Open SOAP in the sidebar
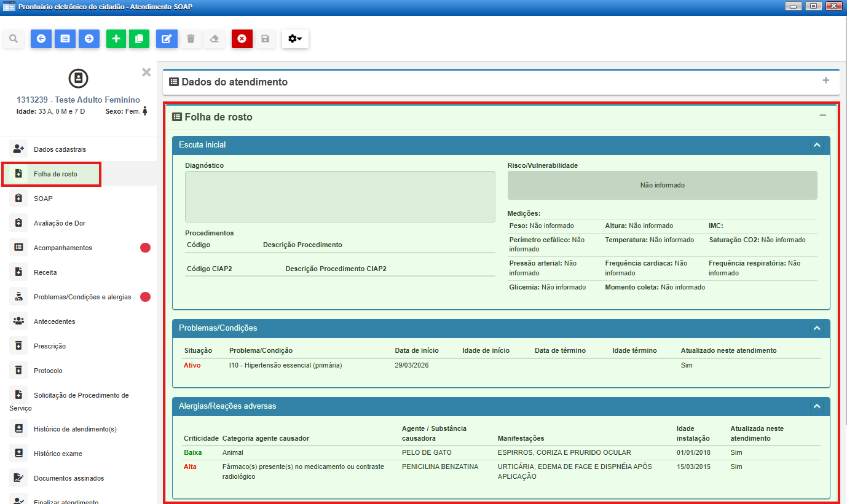This screenshot has height=504, width=847. point(43,199)
